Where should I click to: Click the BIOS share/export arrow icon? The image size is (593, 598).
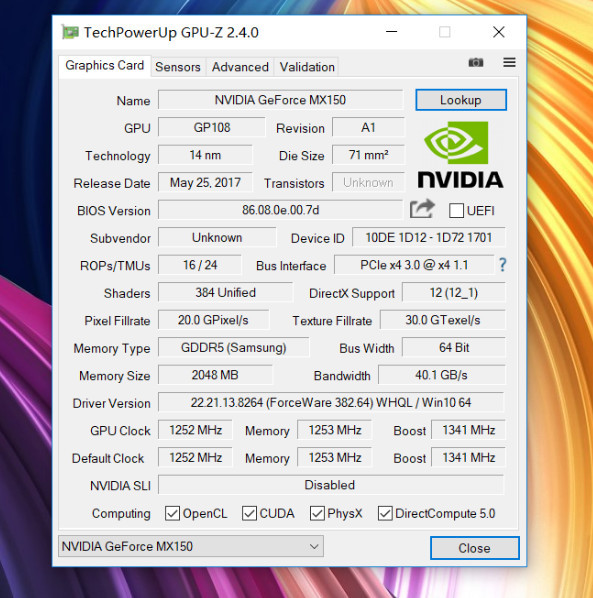coord(422,209)
